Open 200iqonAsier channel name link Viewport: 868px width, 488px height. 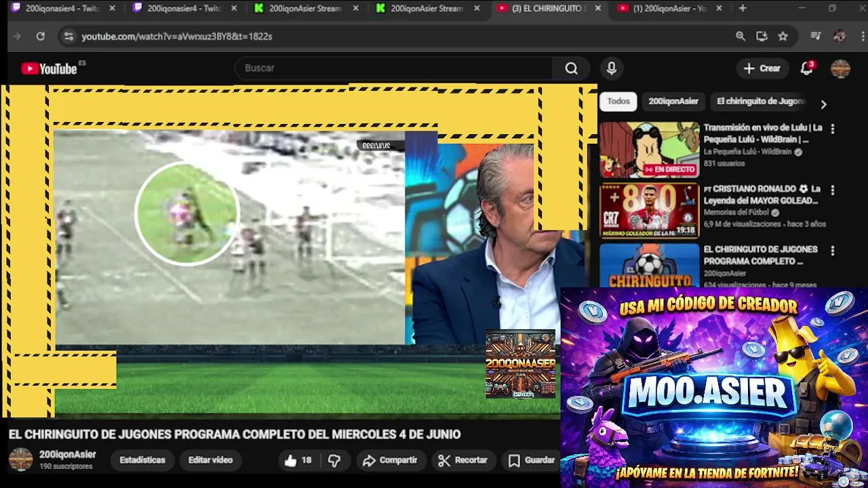click(67, 455)
